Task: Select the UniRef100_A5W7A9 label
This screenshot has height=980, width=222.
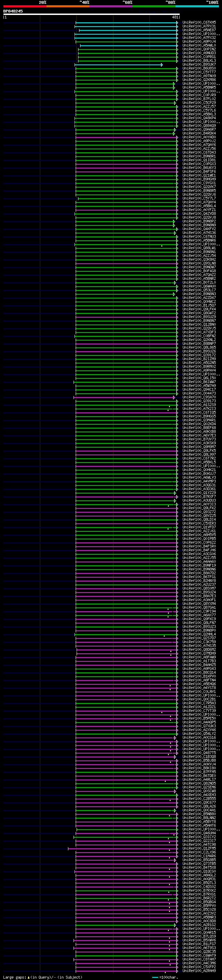Action: coord(199,386)
